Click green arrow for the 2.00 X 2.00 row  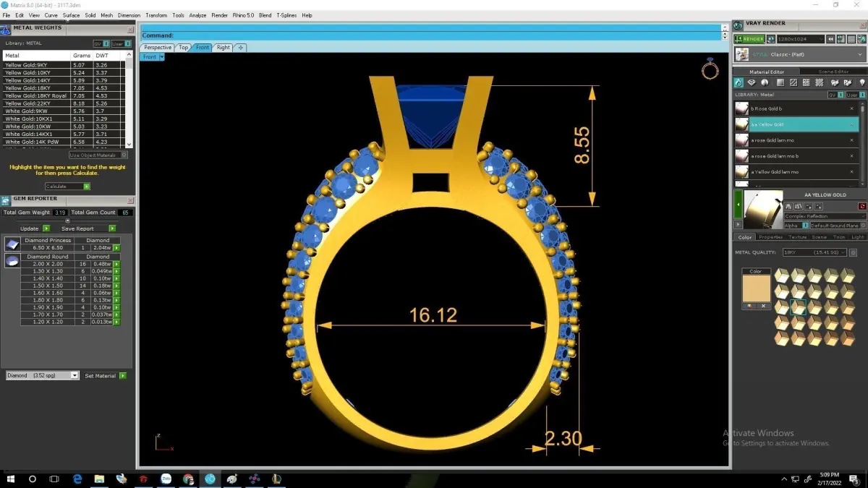tap(116, 264)
